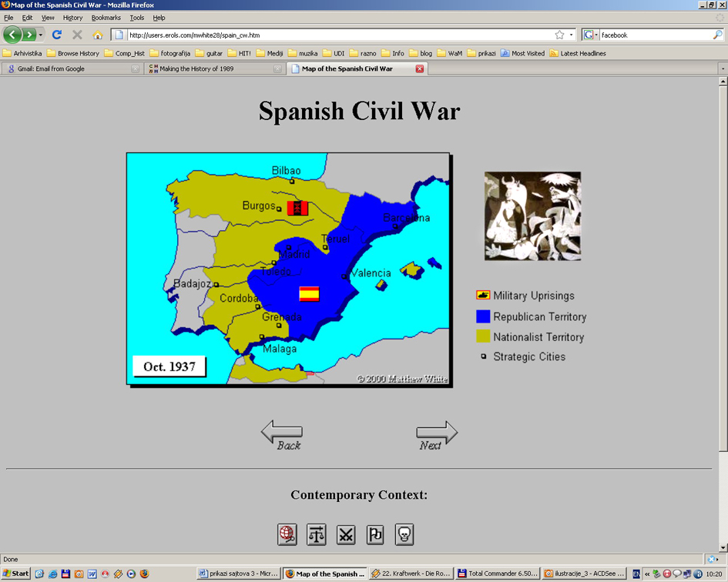The height and width of the screenshot is (582, 728).
Task: Bookmark this page with the star icon
Action: tap(559, 35)
